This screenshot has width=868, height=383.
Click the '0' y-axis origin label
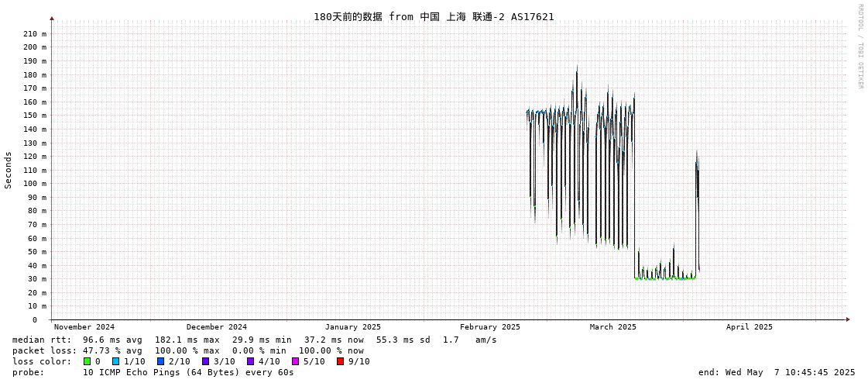tap(34, 320)
